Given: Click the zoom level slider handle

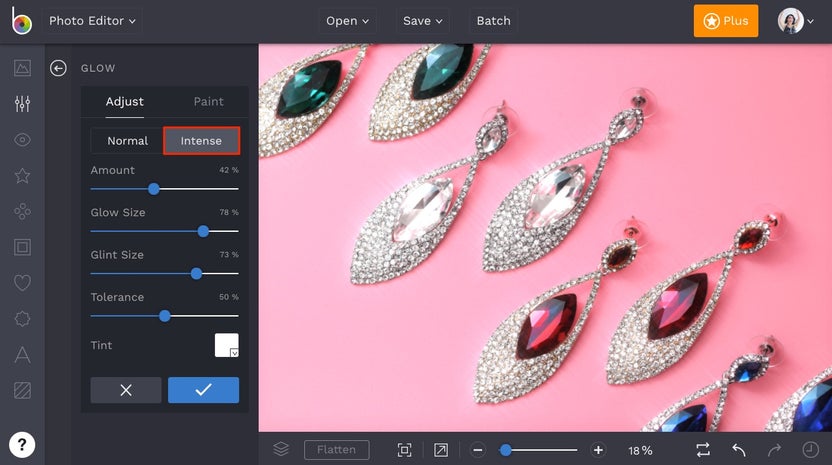Looking at the screenshot, I should pos(506,450).
